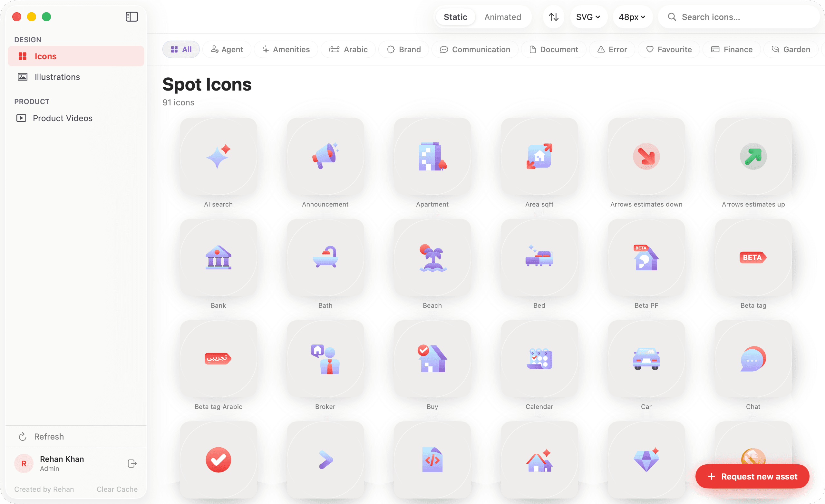Filter by Arabic category
This screenshot has height=504, width=825.
pyautogui.click(x=348, y=50)
